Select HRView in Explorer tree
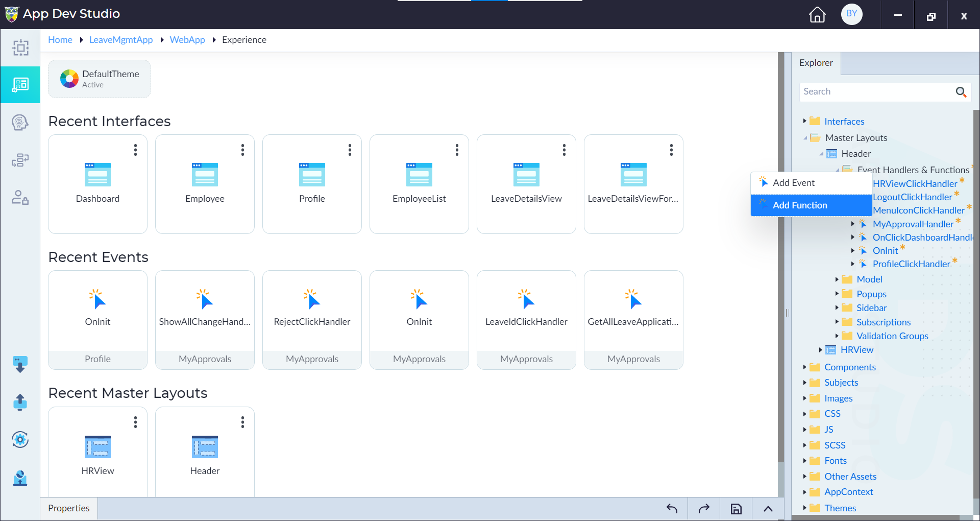This screenshot has width=980, height=521. (857, 350)
